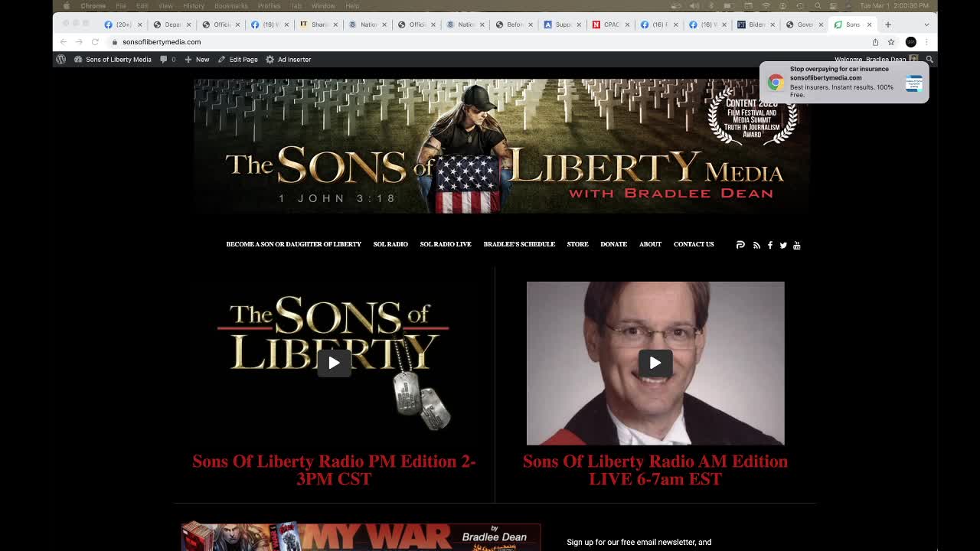This screenshot has width=980, height=551.
Task: Open Ad Inserter settings in admin bar
Action: pyautogui.click(x=288, y=59)
